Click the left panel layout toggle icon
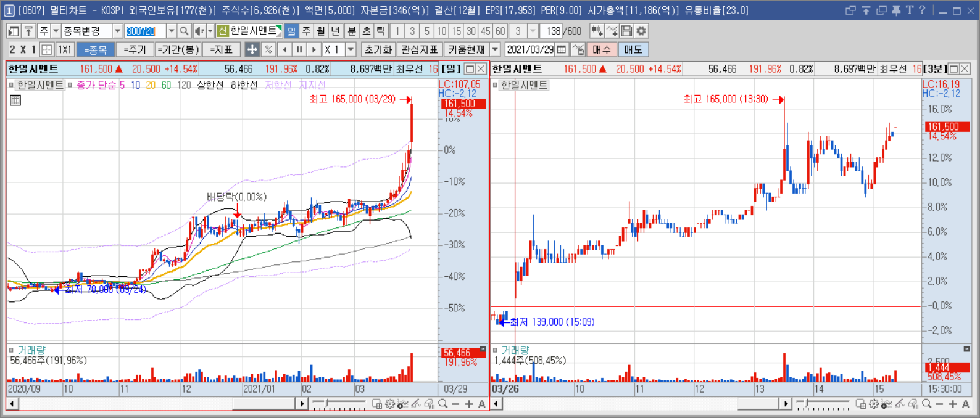This screenshot has width=980, height=418. (14, 31)
